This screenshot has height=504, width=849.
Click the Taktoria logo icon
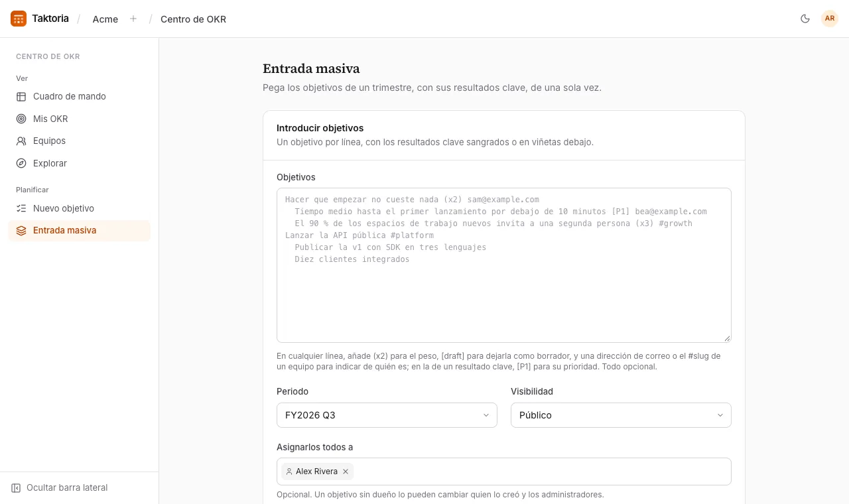tap(19, 19)
